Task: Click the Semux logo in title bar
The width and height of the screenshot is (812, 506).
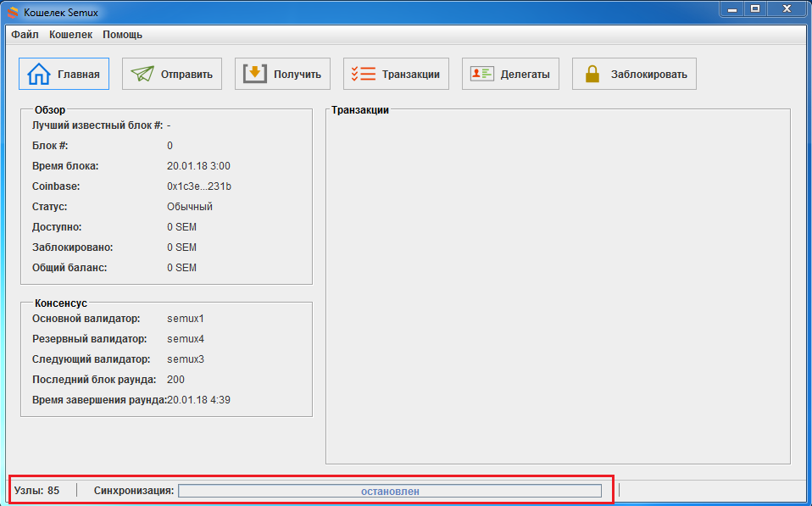Action: (x=13, y=12)
